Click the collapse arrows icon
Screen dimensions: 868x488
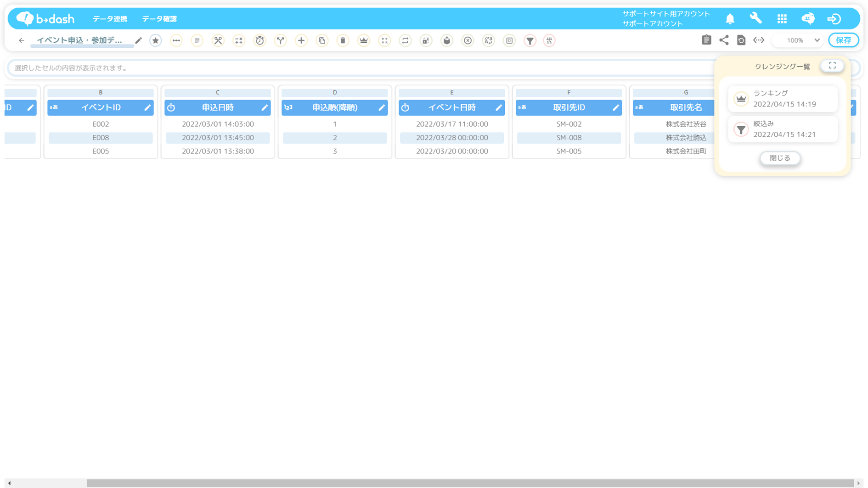tap(384, 40)
